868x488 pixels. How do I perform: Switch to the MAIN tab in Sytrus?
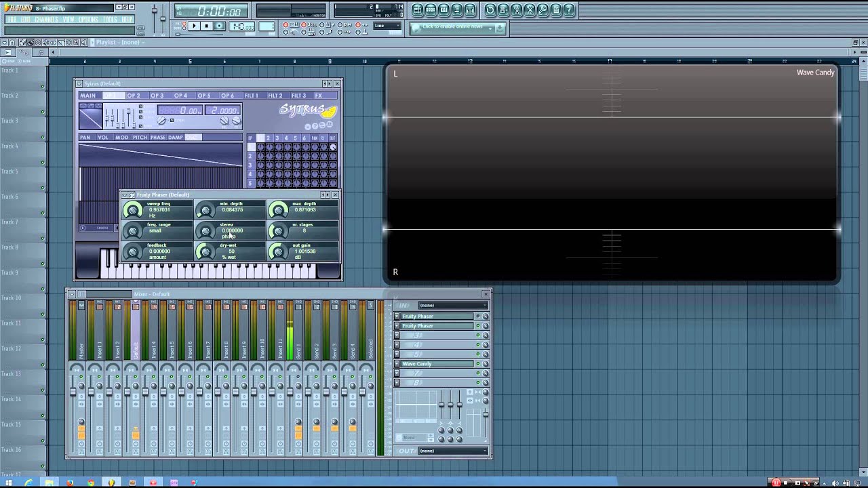(x=88, y=96)
